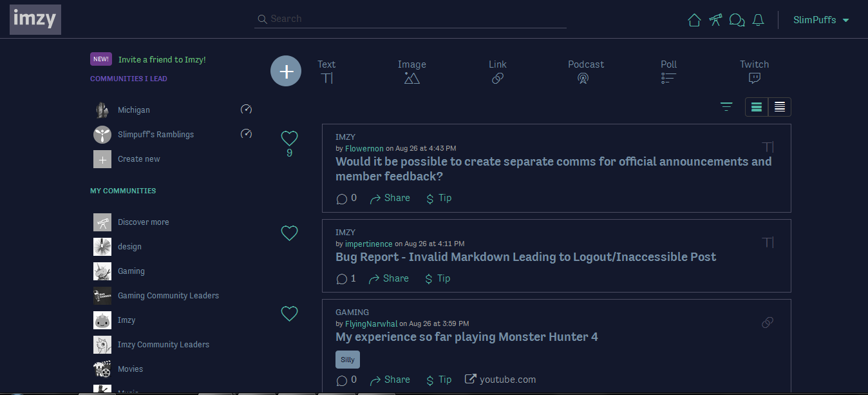Open Slimpuff's Ramblings dashboard gauge
The width and height of the screenshot is (868, 395).
click(x=246, y=134)
